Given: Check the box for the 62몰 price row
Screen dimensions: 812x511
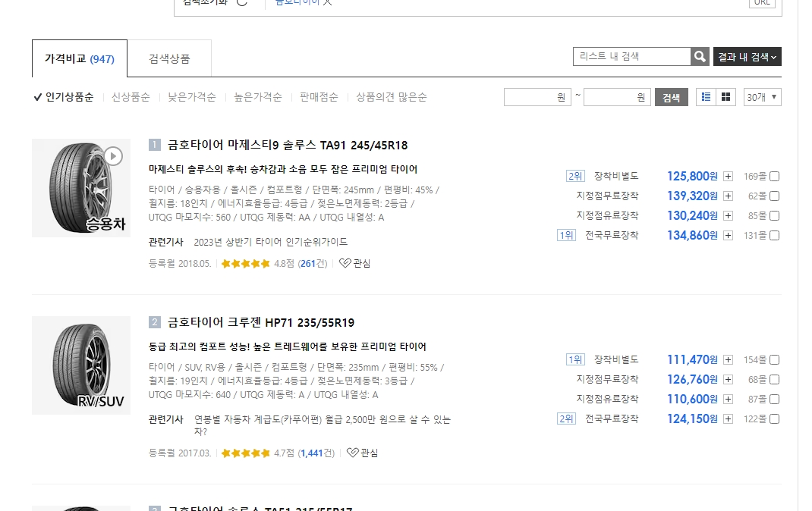Looking at the screenshot, I should click(774, 196).
